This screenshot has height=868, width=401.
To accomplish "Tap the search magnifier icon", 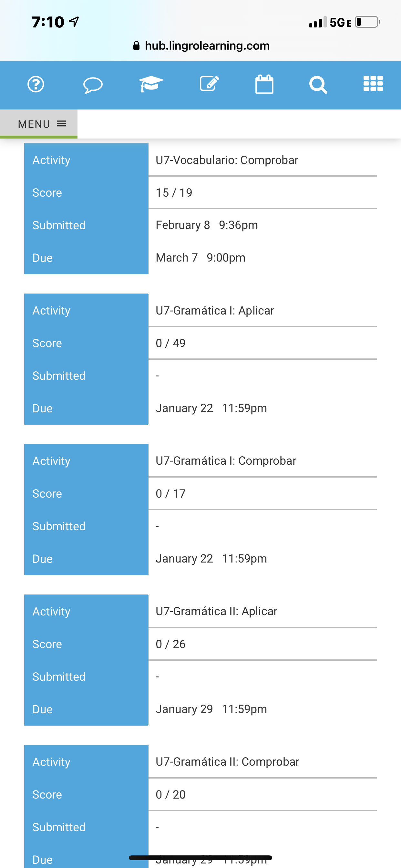I will (x=318, y=85).
